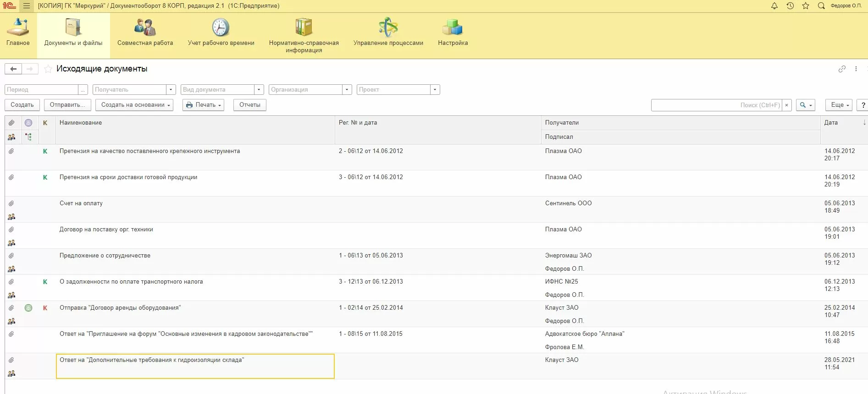Click the global search magnifier icon
The height and width of the screenshot is (394, 868).
tap(821, 6)
